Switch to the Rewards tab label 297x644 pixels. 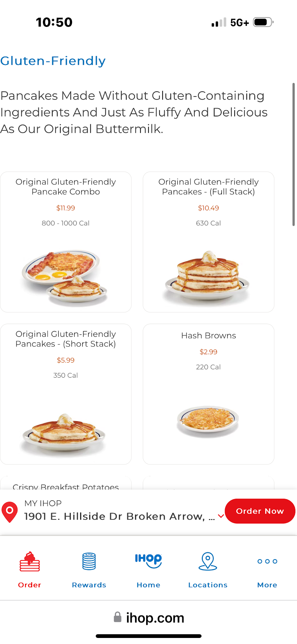89,585
